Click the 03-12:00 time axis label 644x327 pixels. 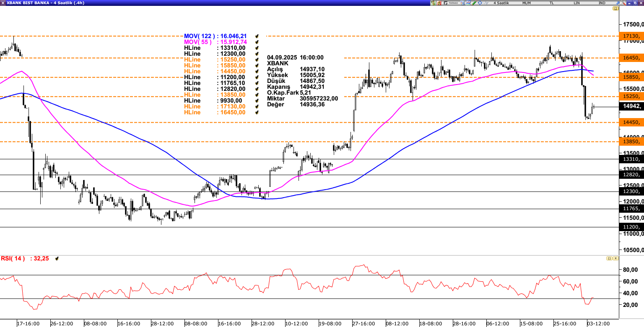(x=599, y=324)
